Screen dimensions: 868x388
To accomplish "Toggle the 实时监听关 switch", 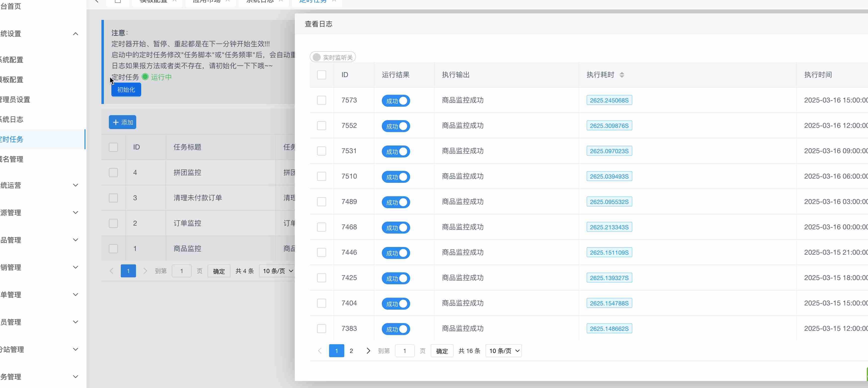I will pyautogui.click(x=333, y=57).
